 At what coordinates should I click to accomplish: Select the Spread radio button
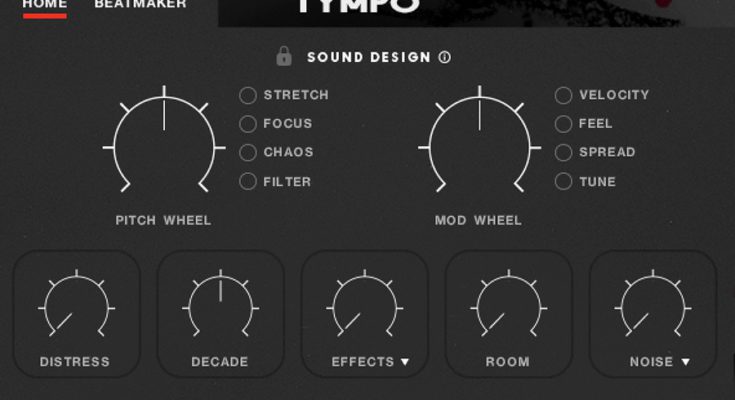coord(563,152)
